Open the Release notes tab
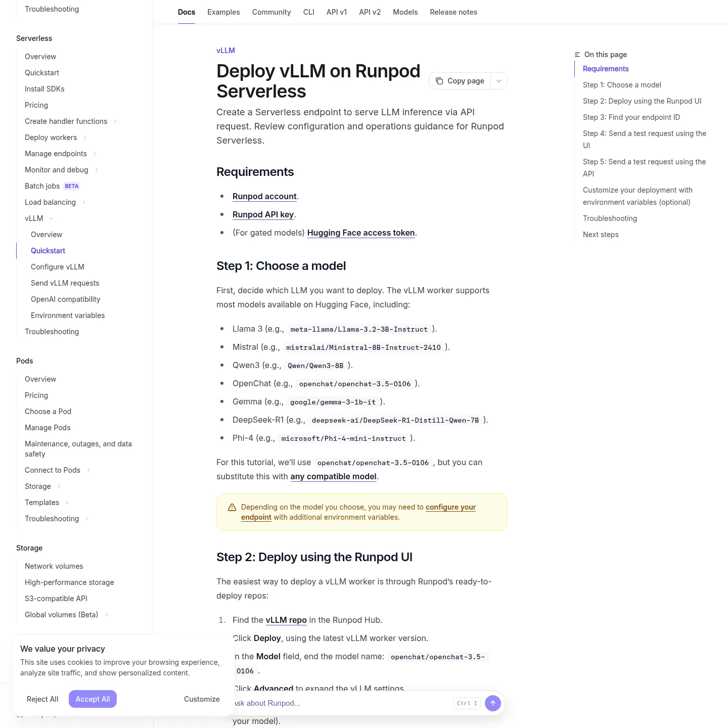 click(x=453, y=12)
